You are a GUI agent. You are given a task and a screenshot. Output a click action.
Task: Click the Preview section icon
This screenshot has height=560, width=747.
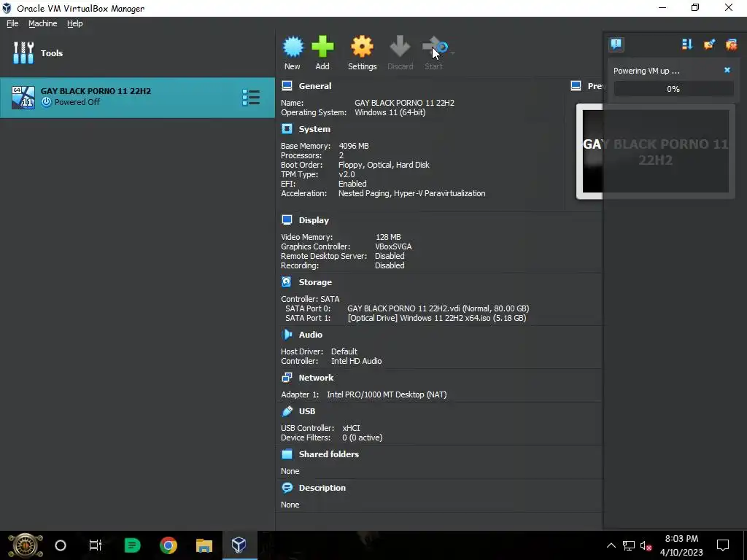[576, 86]
